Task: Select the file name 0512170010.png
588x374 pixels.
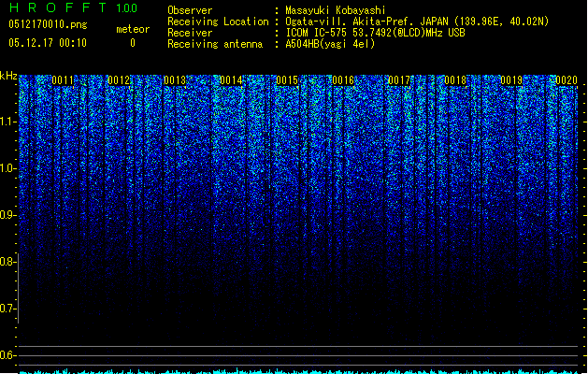Action: click(x=48, y=24)
